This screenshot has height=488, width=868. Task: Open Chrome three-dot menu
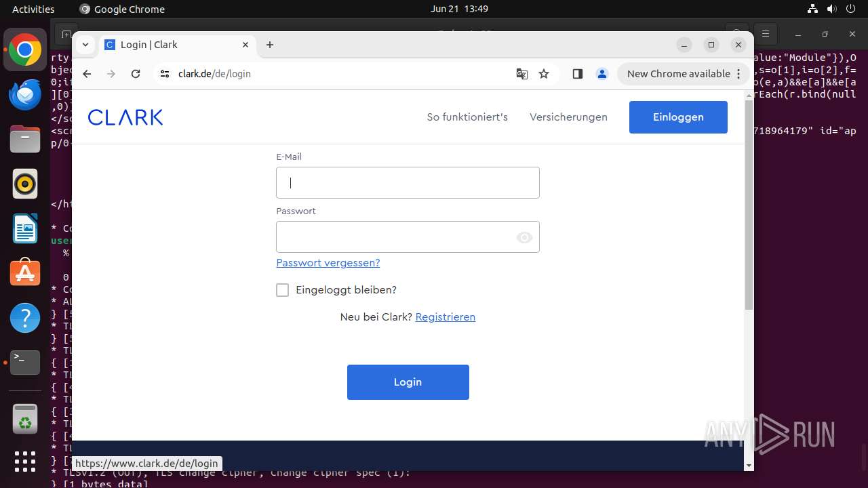738,74
